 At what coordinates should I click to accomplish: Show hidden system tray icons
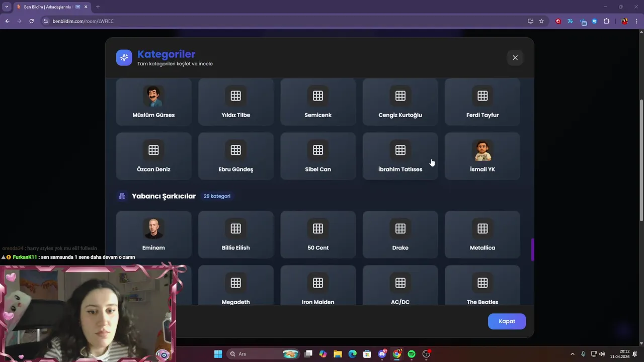pyautogui.click(x=573, y=354)
